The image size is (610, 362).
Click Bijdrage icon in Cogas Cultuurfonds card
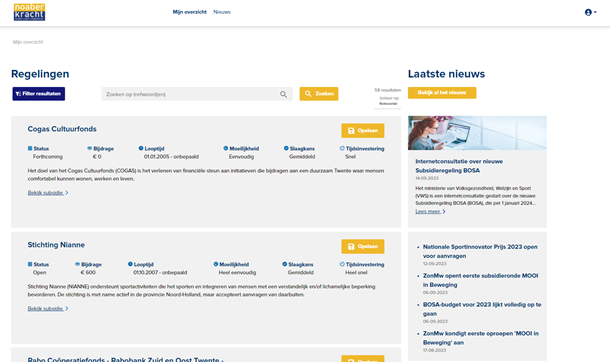pos(89,148)
